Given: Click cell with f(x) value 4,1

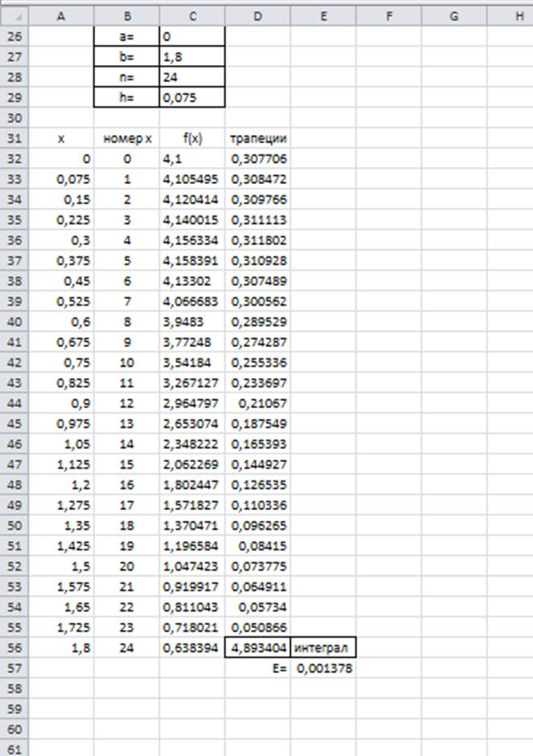Looking at the screenshot, I should [192, 158].
